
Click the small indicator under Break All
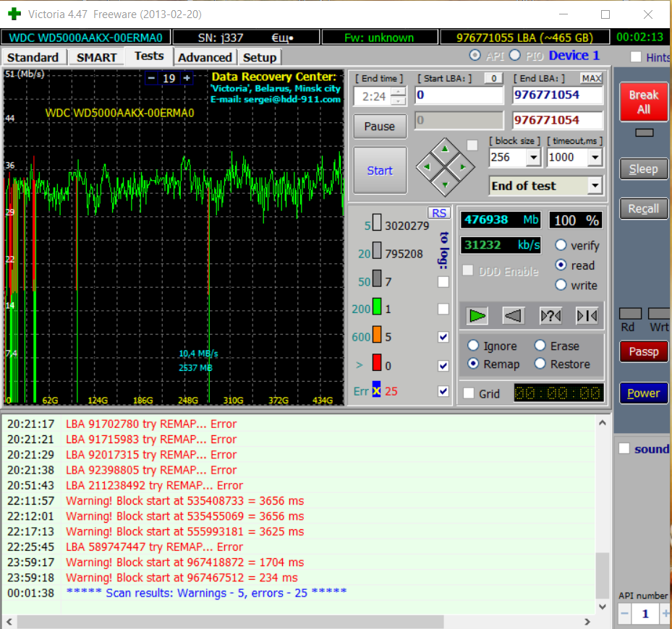pos(644,133)
